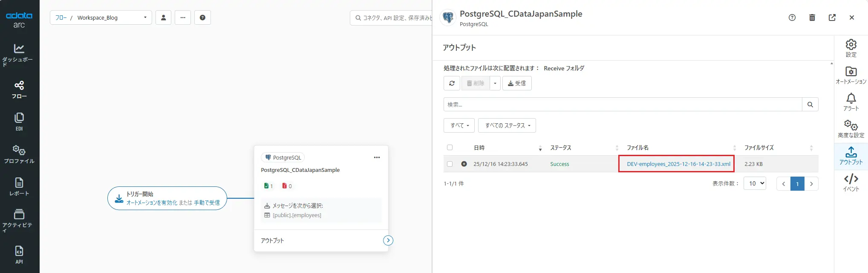Click the 受信 receive button

coord(517,83)
